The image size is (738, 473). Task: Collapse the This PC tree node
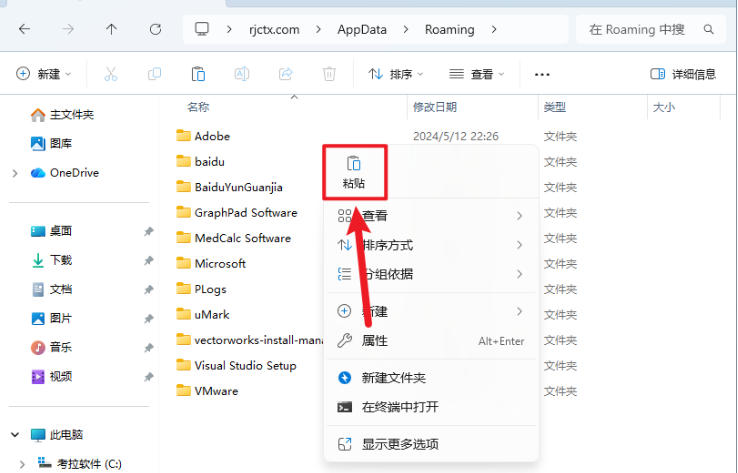pos(15,435)
